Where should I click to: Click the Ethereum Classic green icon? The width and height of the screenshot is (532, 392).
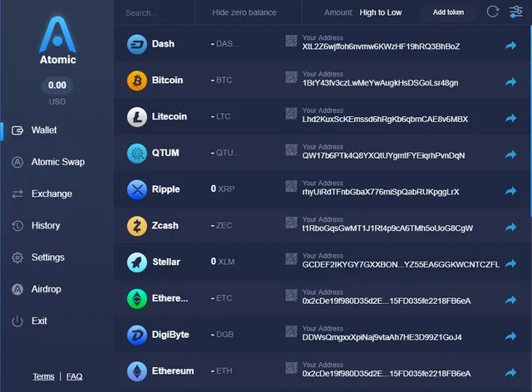(x=137, y=298)
